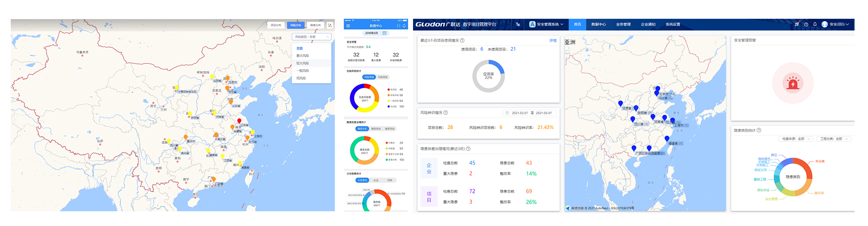The height and width of the screenshot is (226, 868).
Task: Switch to the 隐患分布 map tab
Action: click(315, 25)
